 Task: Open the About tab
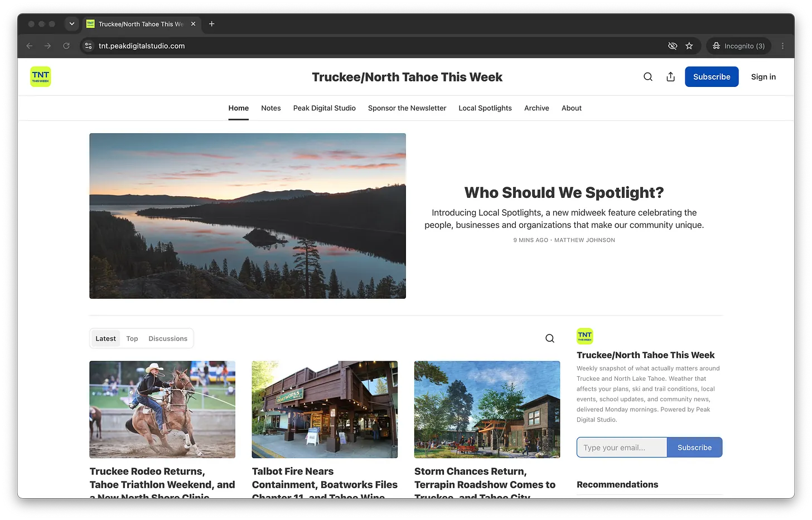572,108
